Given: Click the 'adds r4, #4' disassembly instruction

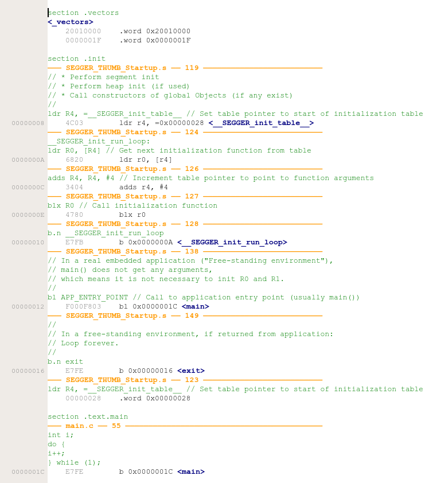Looking at the screenshot, I should coord(143,187).
